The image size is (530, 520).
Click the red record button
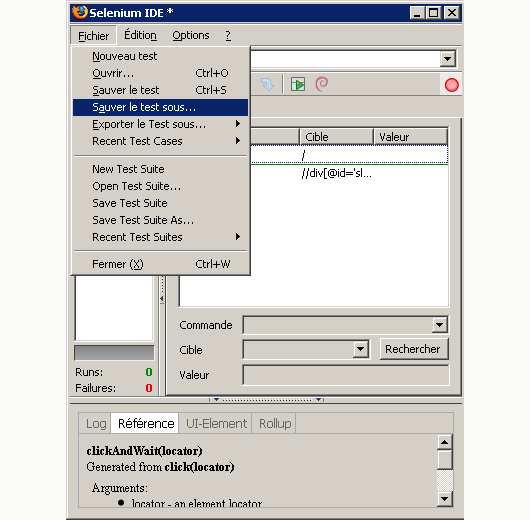452,85
